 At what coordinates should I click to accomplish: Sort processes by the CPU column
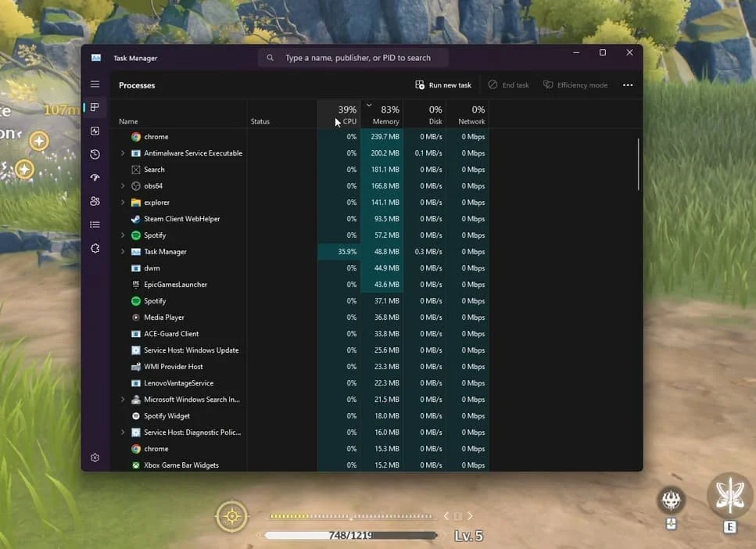pos(339,115)
